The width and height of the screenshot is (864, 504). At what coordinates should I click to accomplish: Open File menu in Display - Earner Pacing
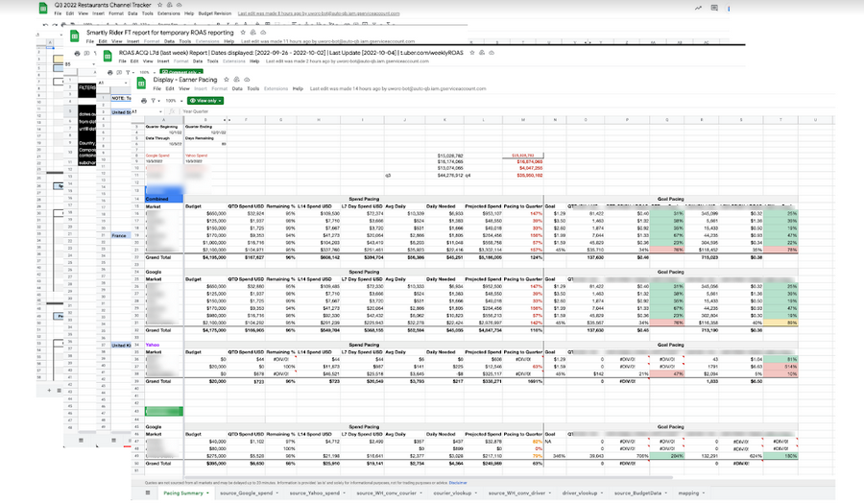tap(157, 88)
